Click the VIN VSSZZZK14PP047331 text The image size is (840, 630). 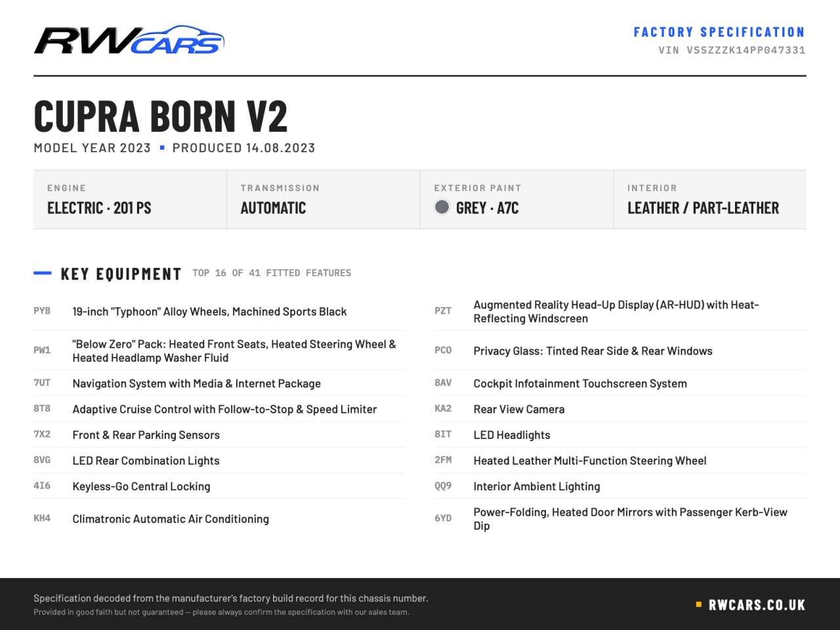[x=732, y=50]
